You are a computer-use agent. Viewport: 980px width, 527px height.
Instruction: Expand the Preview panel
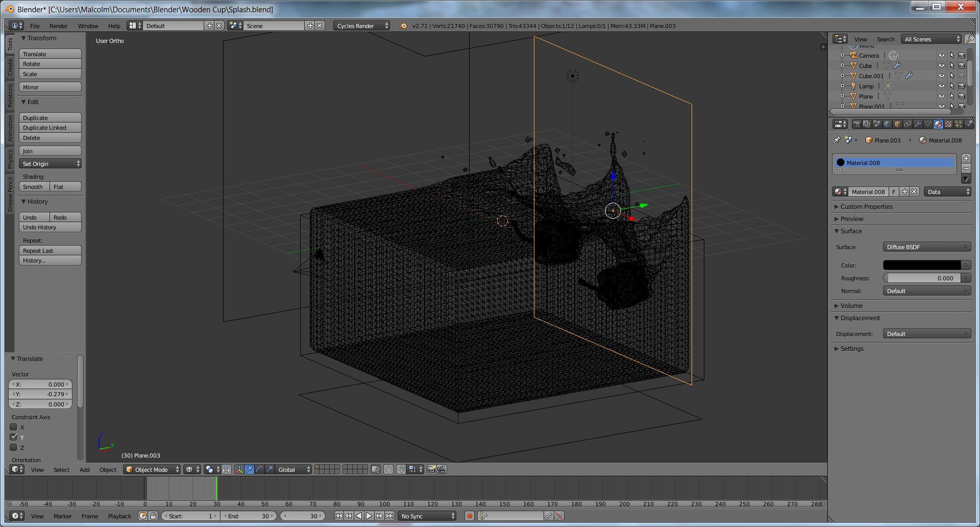[x=852, y=219]
